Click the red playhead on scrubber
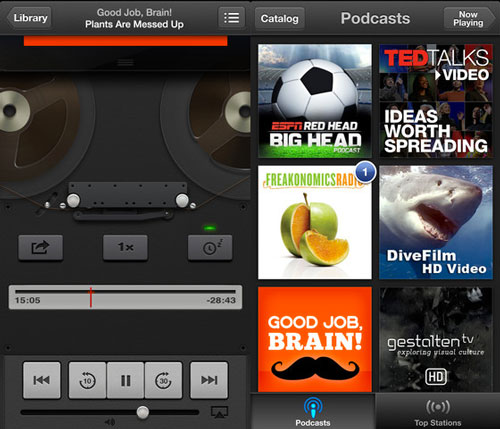 [90, 297]
